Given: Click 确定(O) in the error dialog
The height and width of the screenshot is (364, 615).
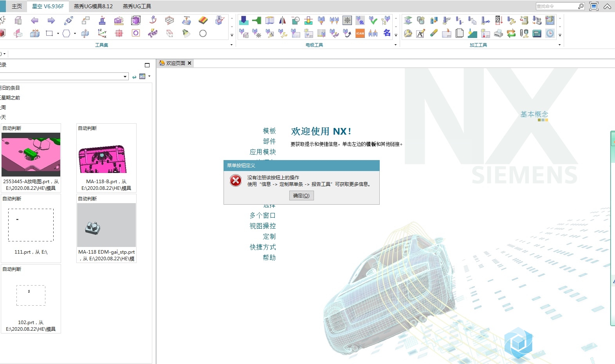Looking at the screenshot, I should (301, 195).
